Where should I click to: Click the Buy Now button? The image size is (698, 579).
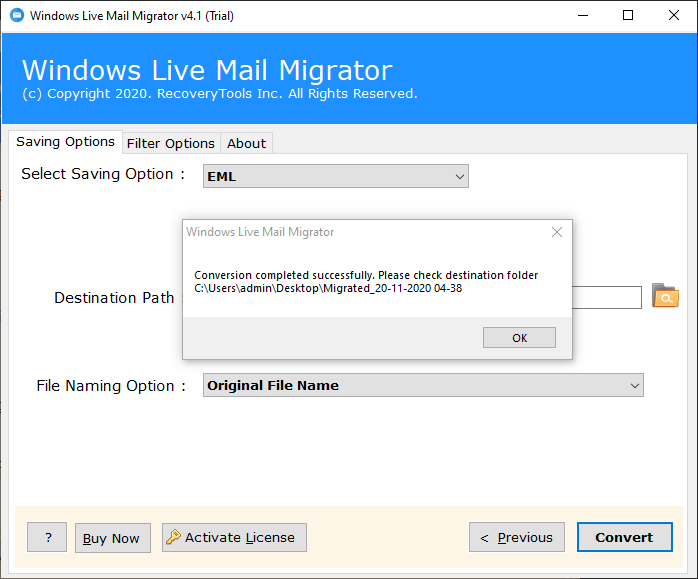coord(113,538)
